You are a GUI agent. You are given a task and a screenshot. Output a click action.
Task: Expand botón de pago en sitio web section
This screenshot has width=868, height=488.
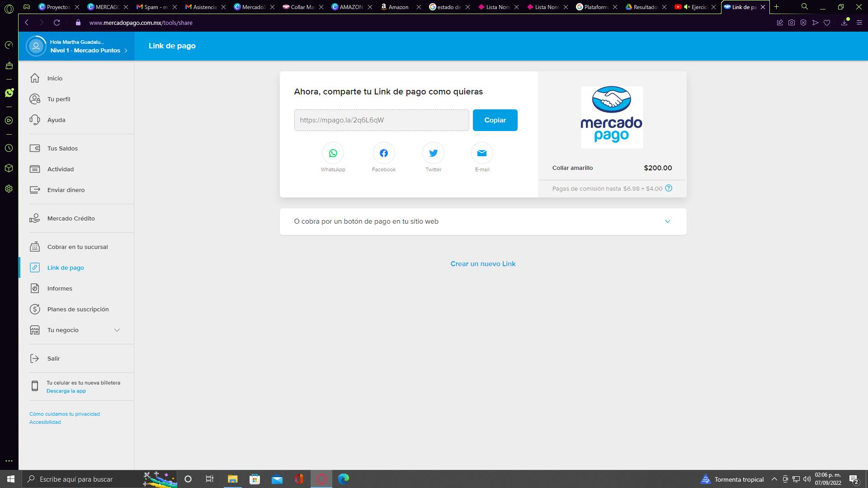tap(667, 221)
